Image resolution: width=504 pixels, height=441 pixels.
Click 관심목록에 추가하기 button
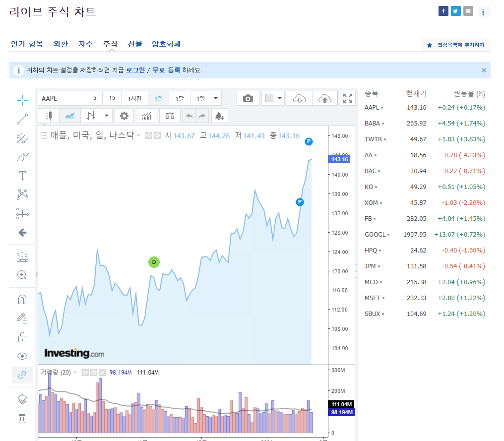pyautogui.click(x=456, y=45)
